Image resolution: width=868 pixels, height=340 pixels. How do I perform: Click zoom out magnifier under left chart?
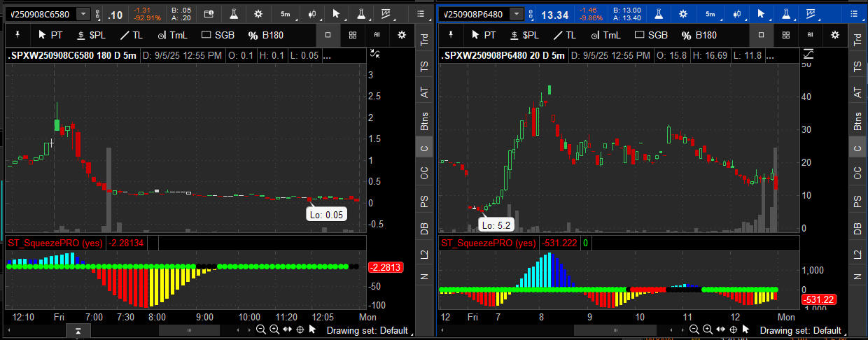260,330
